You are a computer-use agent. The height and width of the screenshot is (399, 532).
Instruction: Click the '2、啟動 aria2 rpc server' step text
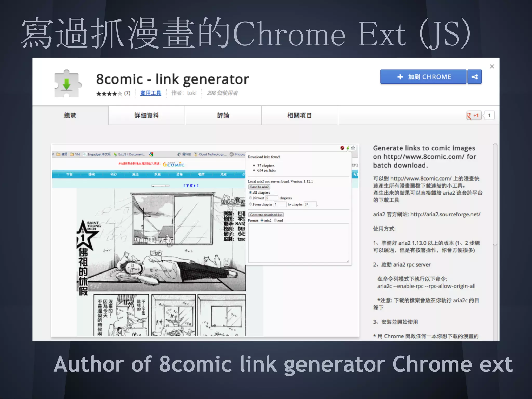coord(402,264)
